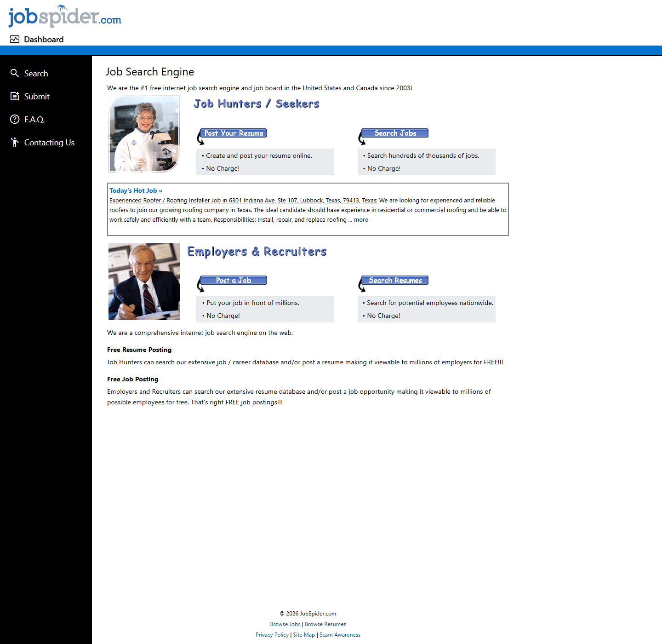Open the Experienced Roofer job listing link
The image size is (662, 644).
tap(243, 201)
